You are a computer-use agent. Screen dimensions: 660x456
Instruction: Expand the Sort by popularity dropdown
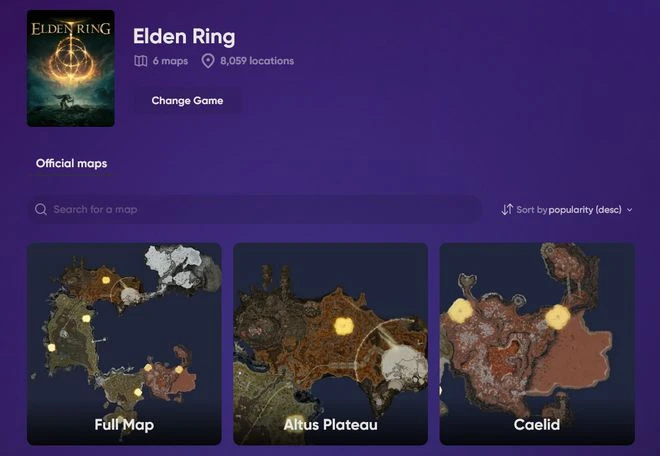[567, 210]
